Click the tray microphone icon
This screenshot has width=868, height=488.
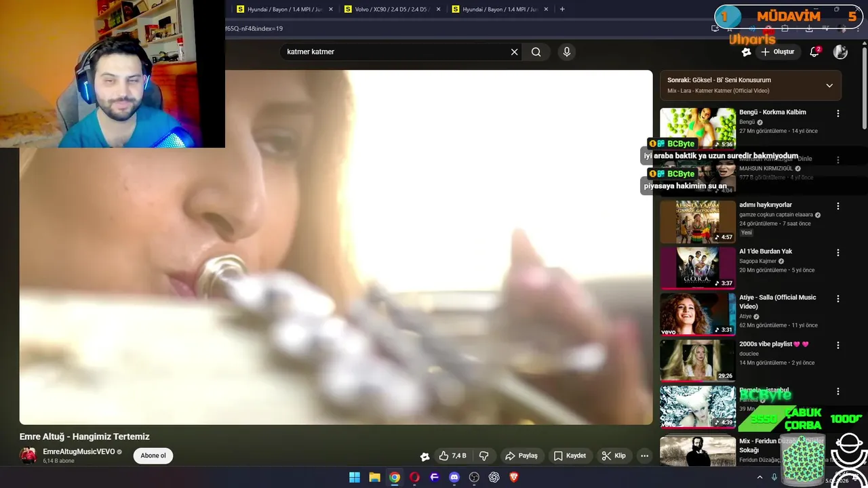point(774,477)
